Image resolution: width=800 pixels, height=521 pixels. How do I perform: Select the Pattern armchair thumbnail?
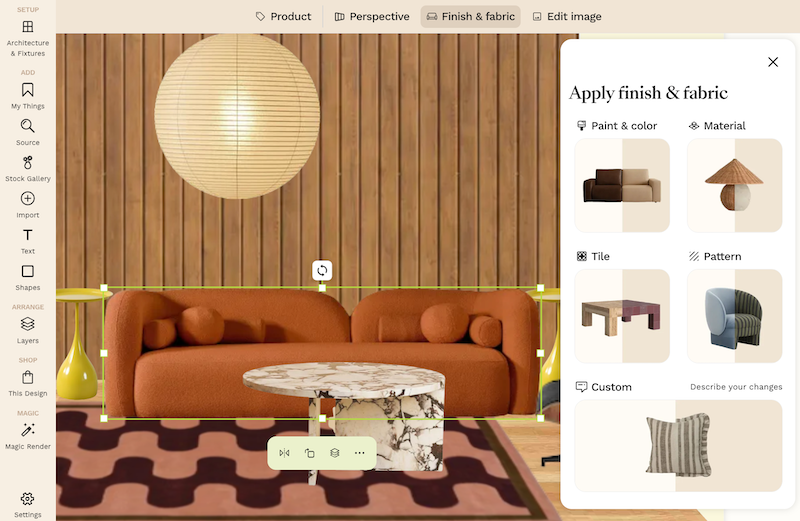point(735,316)
